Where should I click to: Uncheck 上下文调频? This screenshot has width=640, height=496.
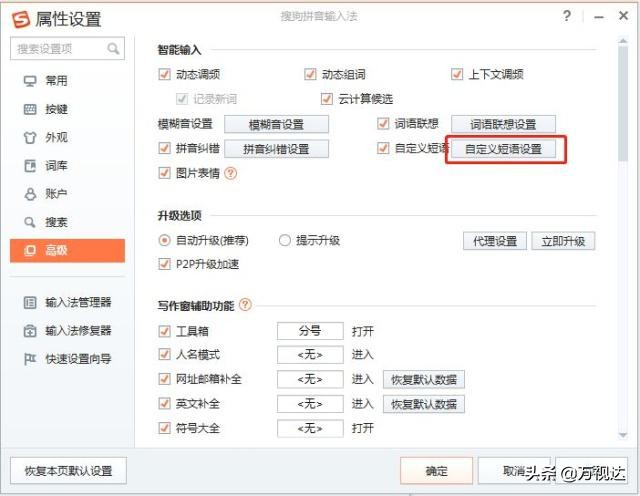pyautogui.click(x=457, y=74)
